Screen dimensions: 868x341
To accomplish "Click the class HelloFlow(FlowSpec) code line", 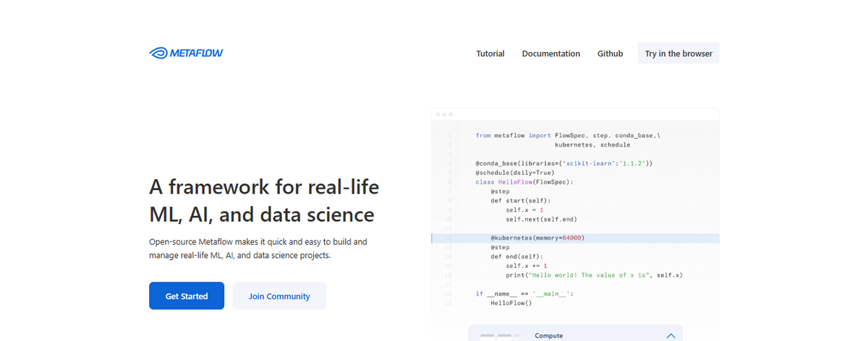I will point(524,182).
